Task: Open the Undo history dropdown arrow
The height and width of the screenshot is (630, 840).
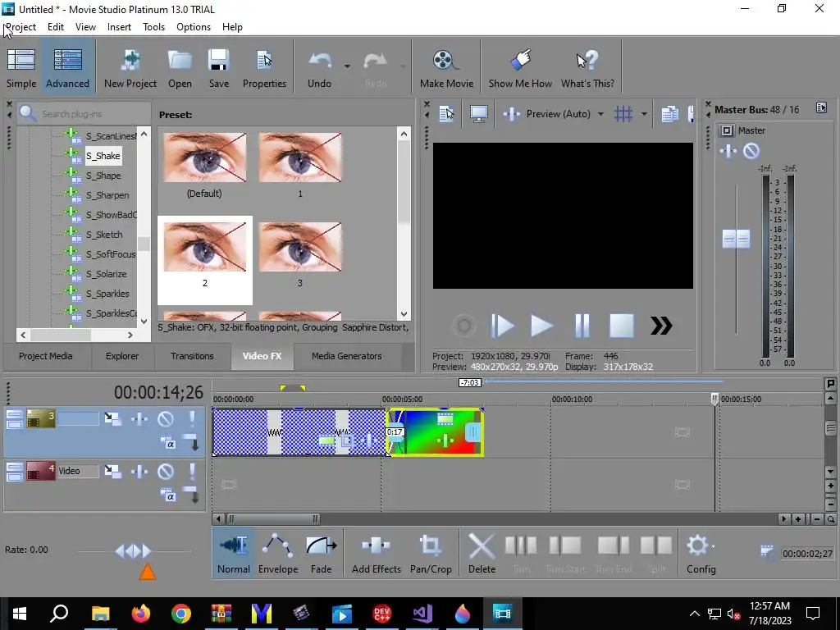Action: pyautogui.click(x=347, y=66)
